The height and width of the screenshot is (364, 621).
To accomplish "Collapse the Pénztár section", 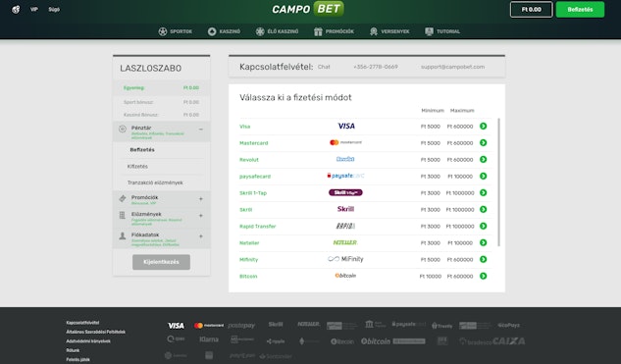I will [x=201, y=130].
